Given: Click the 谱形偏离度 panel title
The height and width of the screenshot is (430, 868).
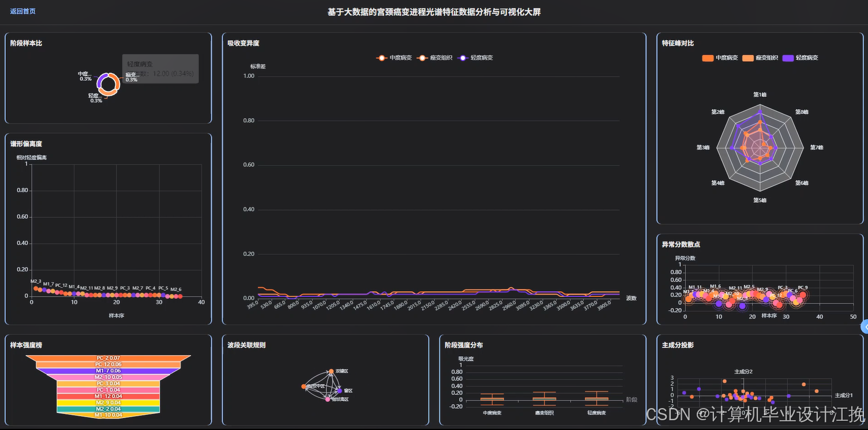Looking at the screenshot, I should point(26,144).
